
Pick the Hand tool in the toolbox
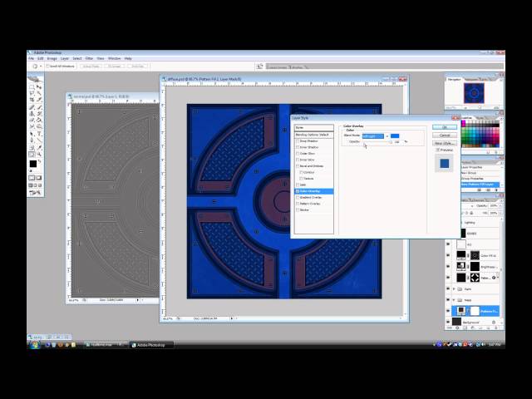click(31, 154)
